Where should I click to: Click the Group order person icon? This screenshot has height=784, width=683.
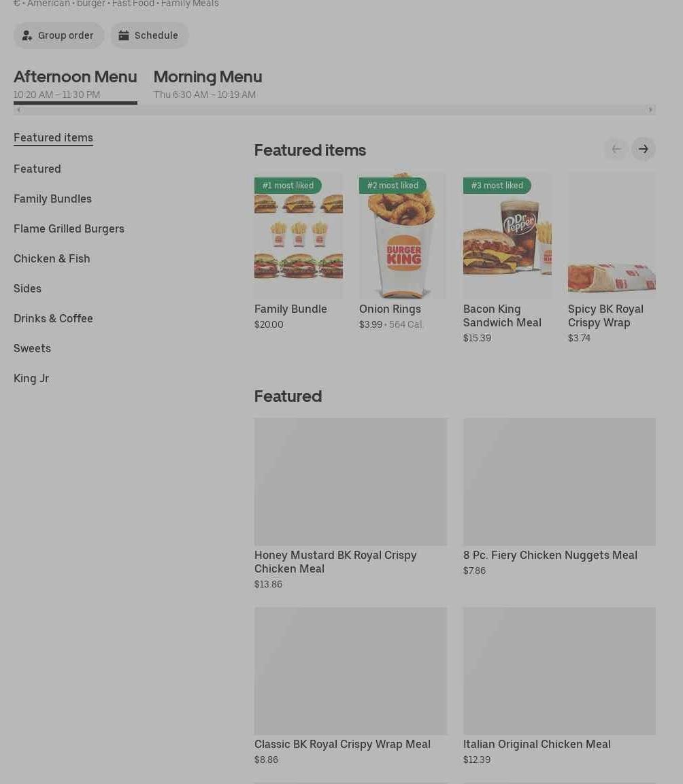pyautogui.click(x=27, y=35)
